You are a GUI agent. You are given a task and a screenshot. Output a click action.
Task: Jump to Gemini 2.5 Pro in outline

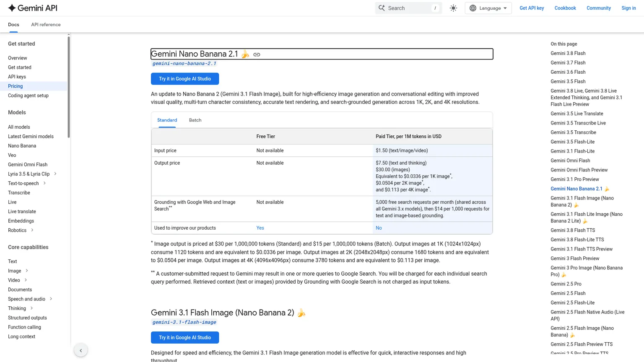566,284
